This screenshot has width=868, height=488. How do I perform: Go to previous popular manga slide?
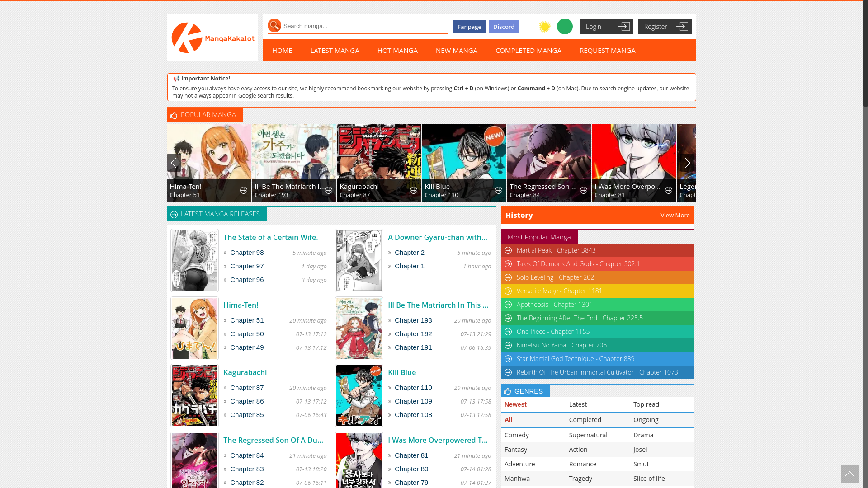tap(174, 163)
